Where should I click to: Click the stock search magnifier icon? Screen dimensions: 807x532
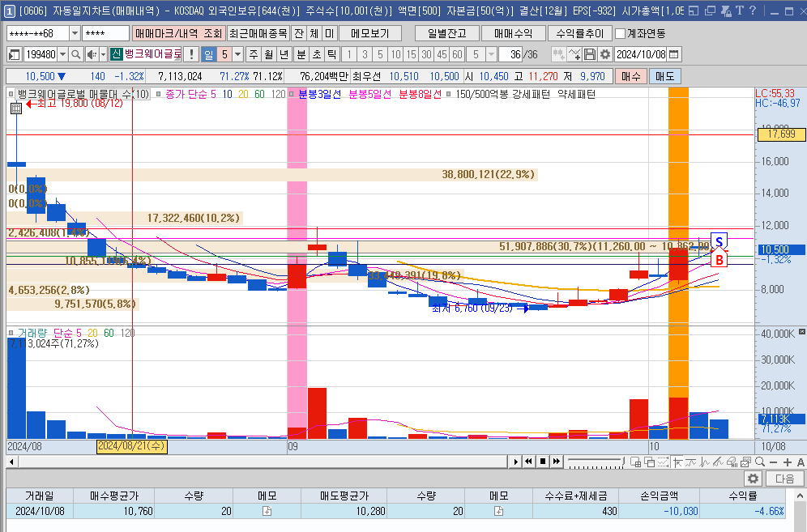[x=75, y=54]
